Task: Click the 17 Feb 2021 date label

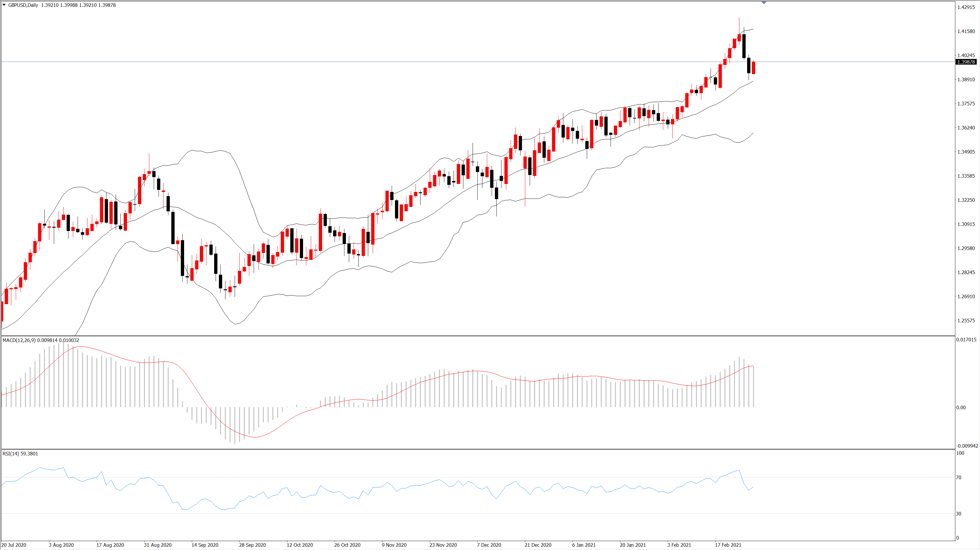Action: tap(728, 545)
